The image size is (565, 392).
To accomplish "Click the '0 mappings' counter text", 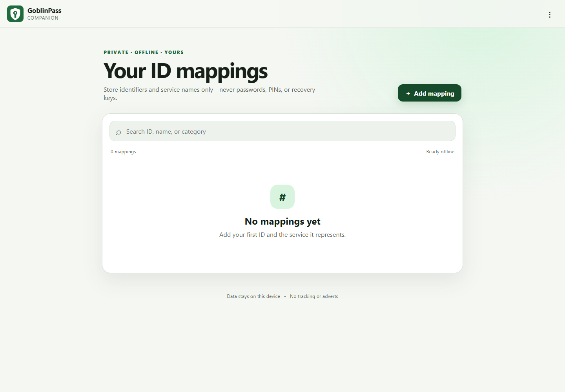I will (123, 152).
